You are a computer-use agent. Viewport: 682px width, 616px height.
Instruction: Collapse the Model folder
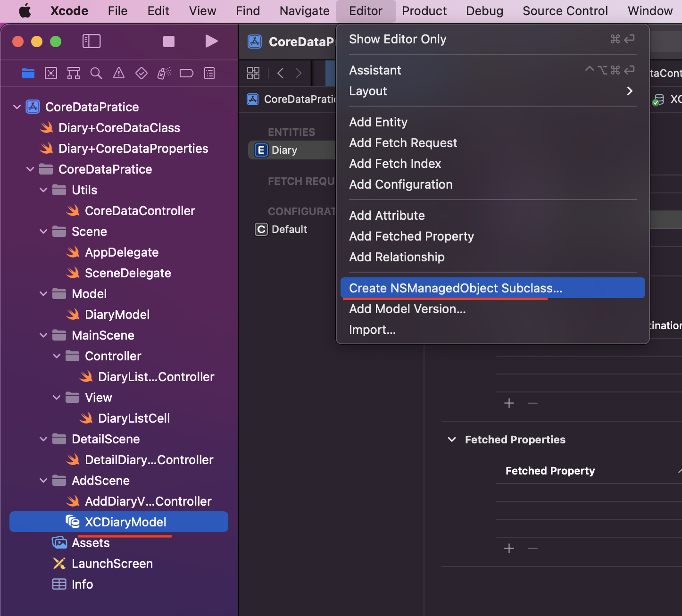(x=43, y=294)
